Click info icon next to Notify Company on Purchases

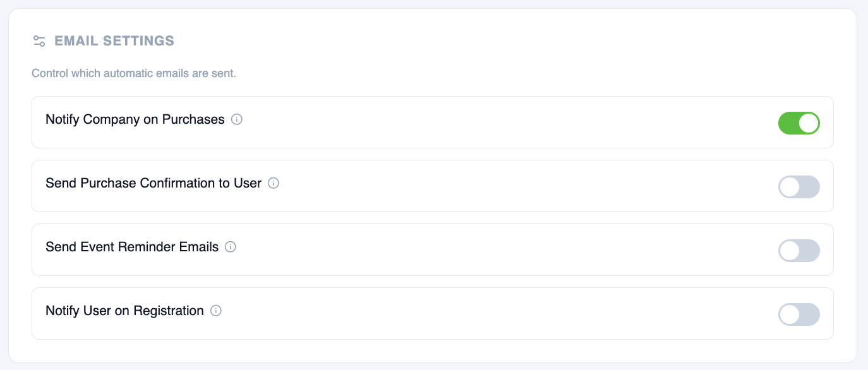[237, 119]
